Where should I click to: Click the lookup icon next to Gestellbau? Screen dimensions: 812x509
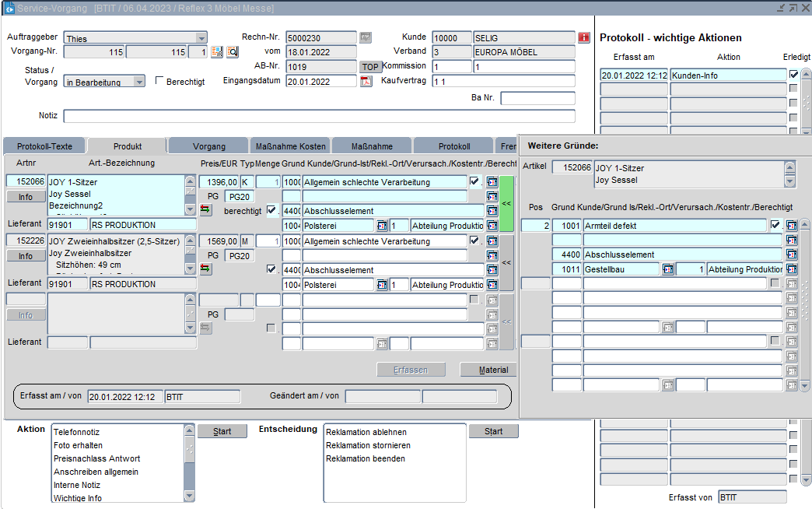click(667, 269)
